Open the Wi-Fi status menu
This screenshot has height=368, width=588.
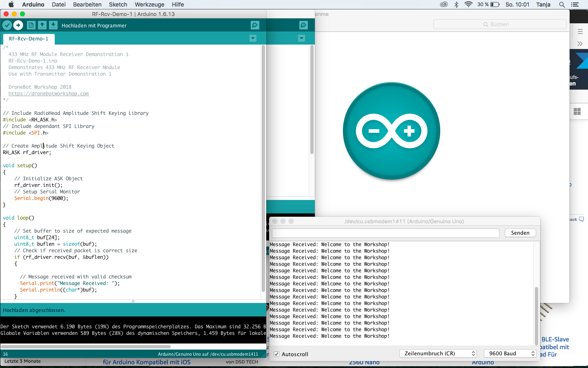(469, 4)
